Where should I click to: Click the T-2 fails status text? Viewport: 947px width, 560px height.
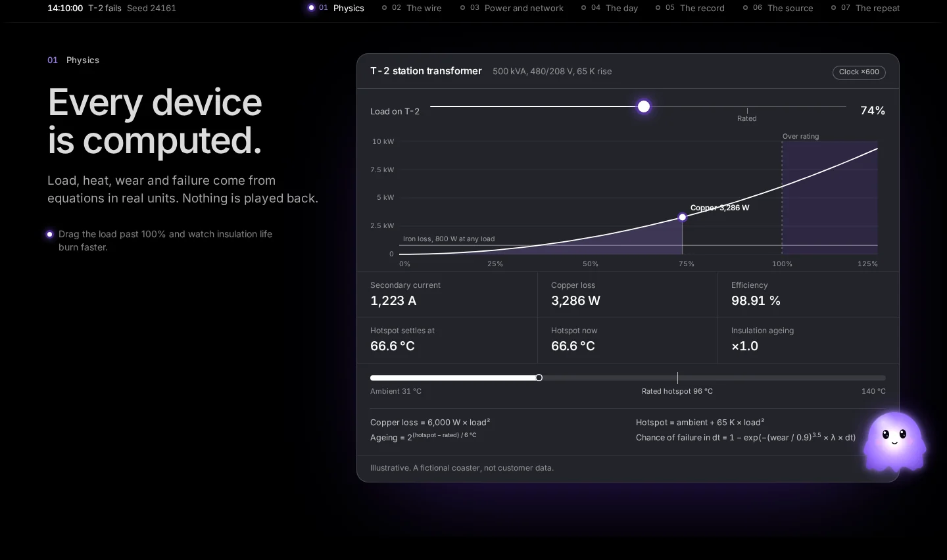click(x=105, y=8)
